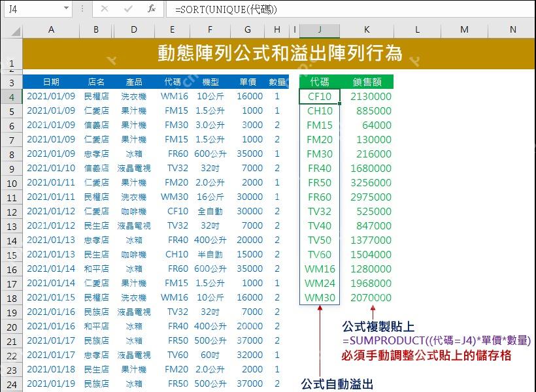This screenshot has width=536, height=392.
Task: Select row 10 header
Action: [x=12, y=184]
